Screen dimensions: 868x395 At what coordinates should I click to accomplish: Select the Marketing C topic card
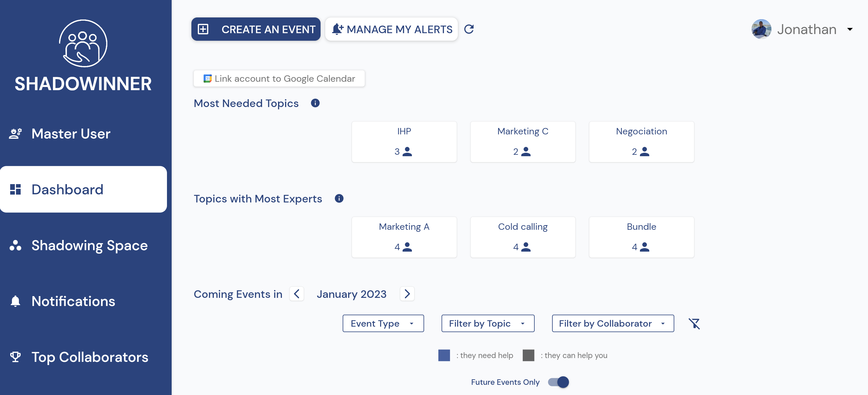pos(523,142)
